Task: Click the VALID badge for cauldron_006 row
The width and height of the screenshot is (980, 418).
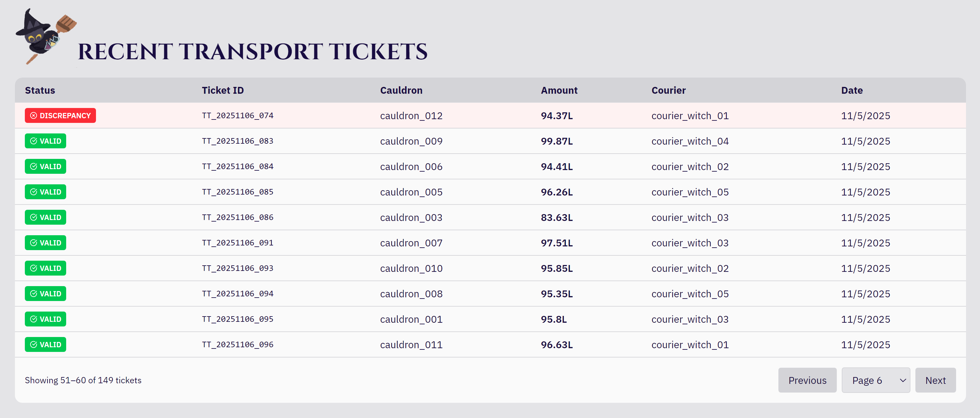Action: coord(45,166)
